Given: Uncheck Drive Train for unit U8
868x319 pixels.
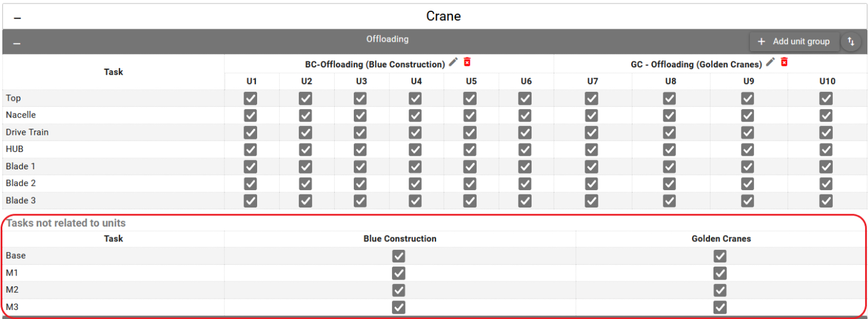Looking at the screenshot, I should click(669, 132).
